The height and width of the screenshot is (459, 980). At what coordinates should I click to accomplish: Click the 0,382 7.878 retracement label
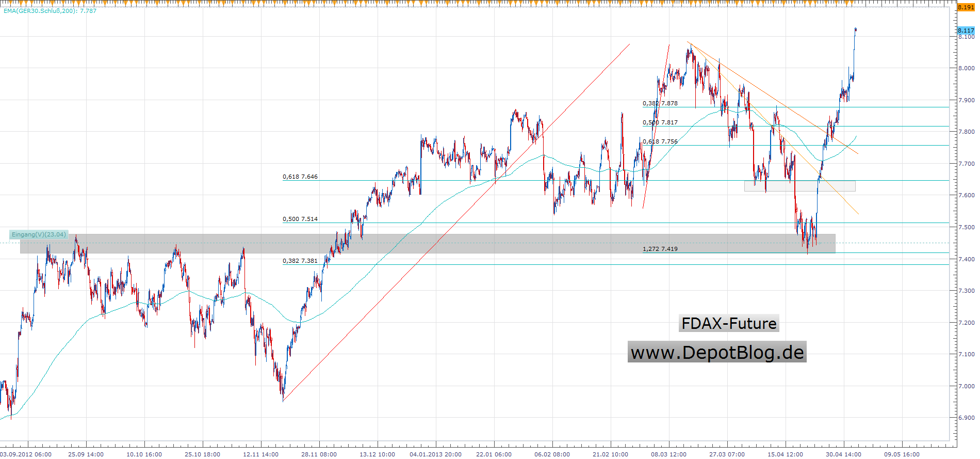click(x=660, y=103)
